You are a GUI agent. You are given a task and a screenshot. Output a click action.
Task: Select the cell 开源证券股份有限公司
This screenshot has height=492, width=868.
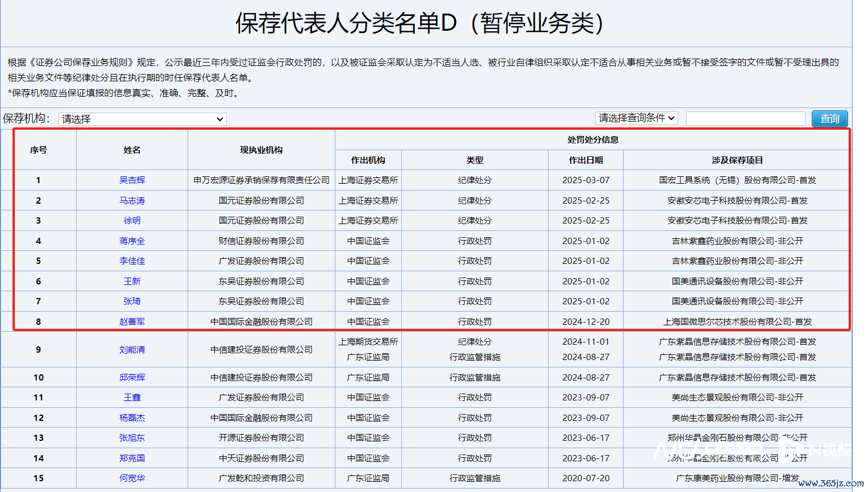point(261,437)
